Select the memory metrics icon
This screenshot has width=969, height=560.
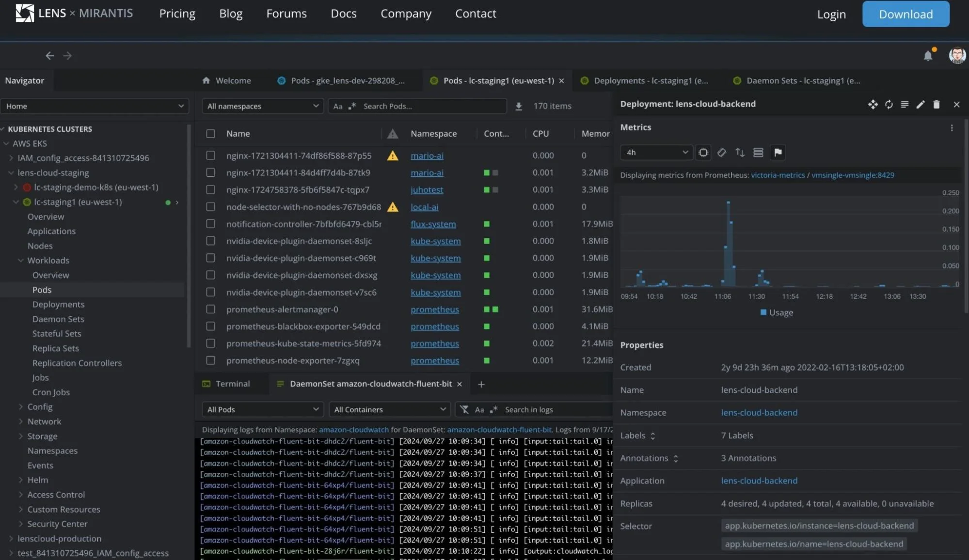tap(721, 153)
